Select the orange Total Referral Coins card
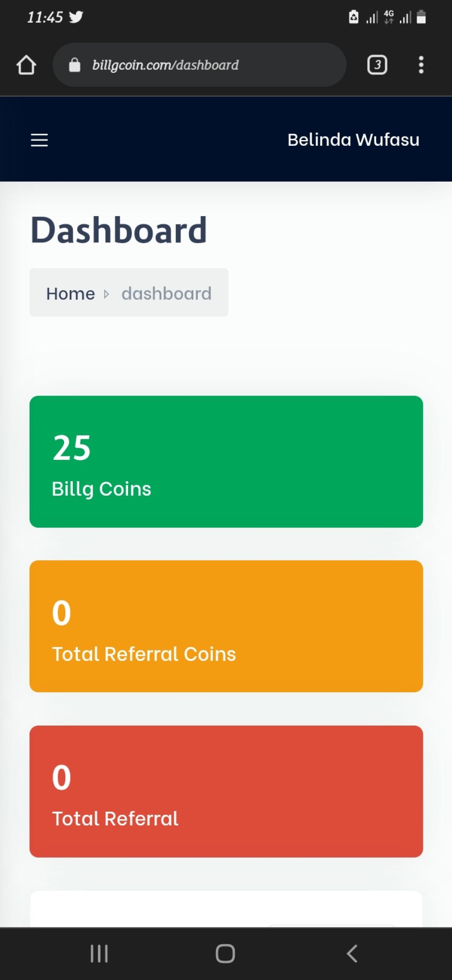452x980 pixels. 226,626
